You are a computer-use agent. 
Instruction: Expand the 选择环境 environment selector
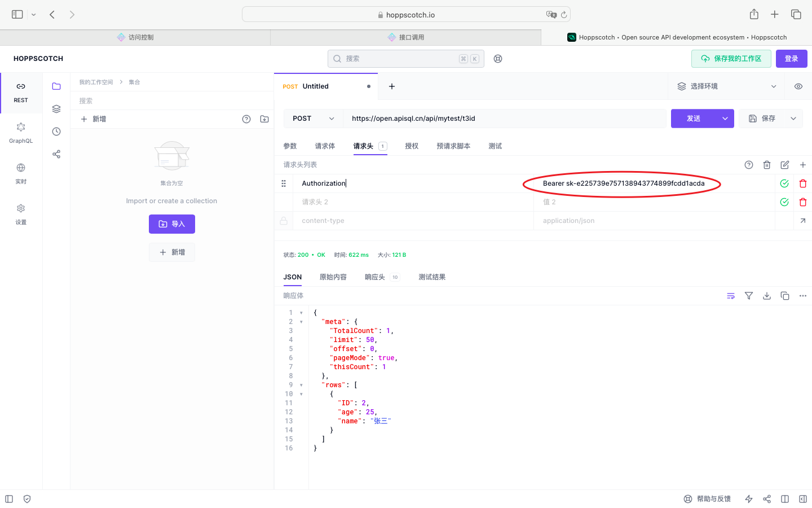(x=727, y=86)
